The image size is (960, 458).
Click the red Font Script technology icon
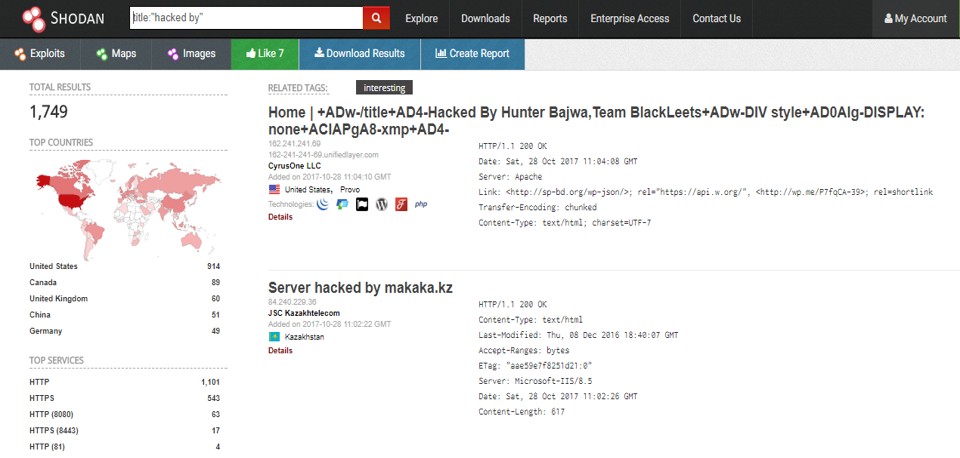pyautogui.click(x=401, y=205)
